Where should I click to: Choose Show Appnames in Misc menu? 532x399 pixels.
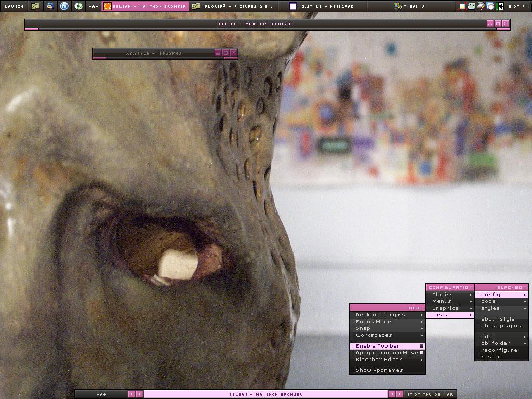(379, 370)
